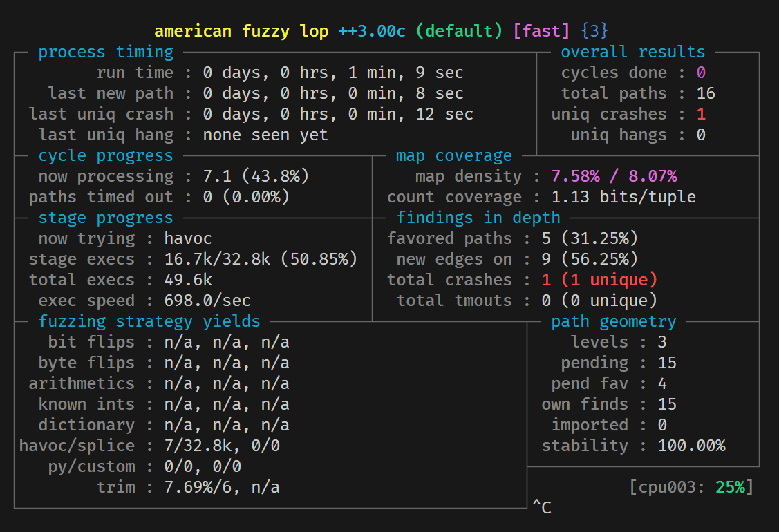Select the map density percentage value
This screenshot has width=779, height=532.
click(x=614, y=176)
